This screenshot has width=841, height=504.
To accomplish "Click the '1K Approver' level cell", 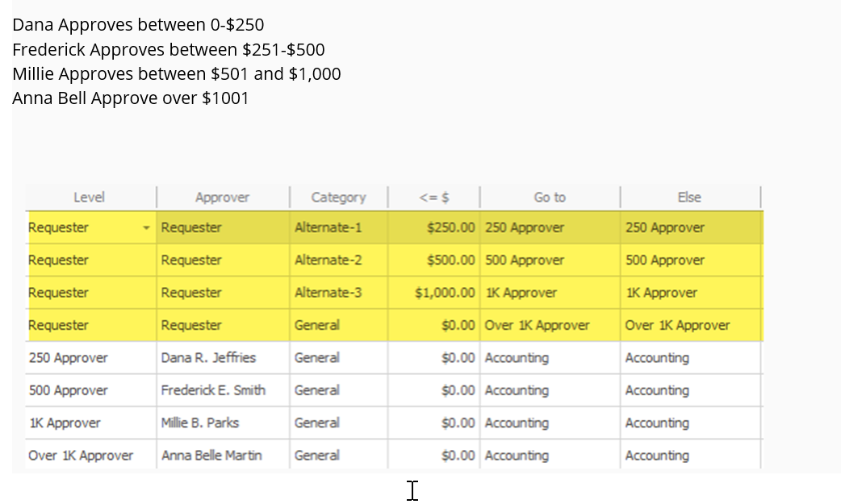I will pos(65,423).
